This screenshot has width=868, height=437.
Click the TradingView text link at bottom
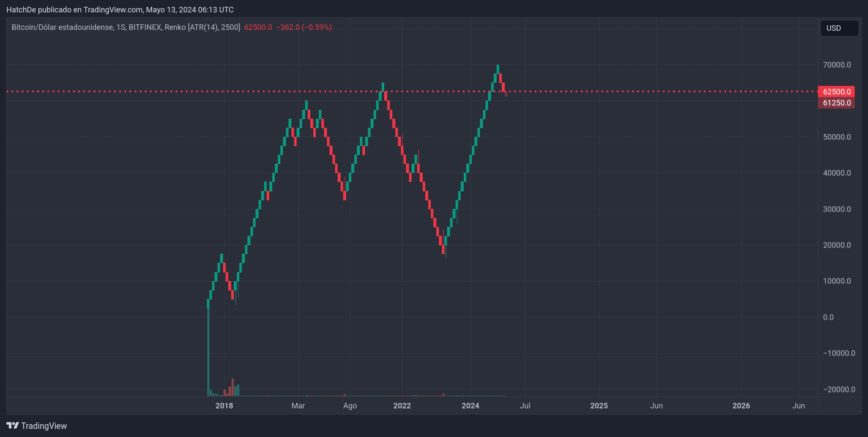45,425
